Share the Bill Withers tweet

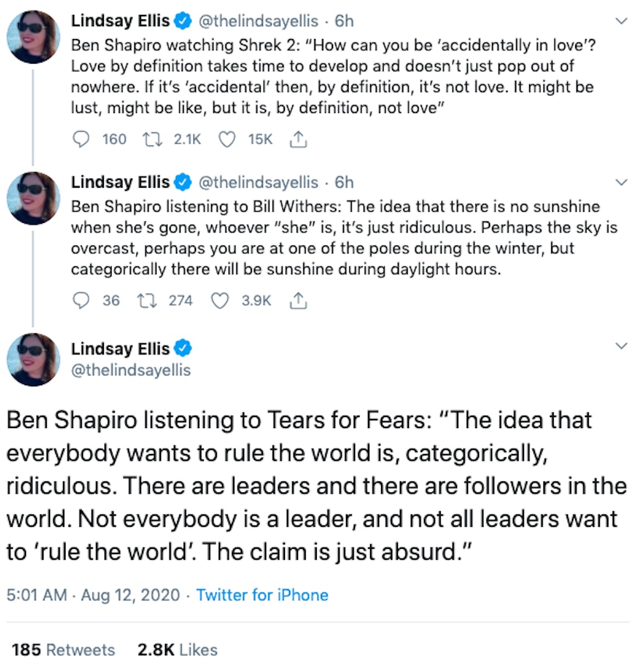(298, 300)
